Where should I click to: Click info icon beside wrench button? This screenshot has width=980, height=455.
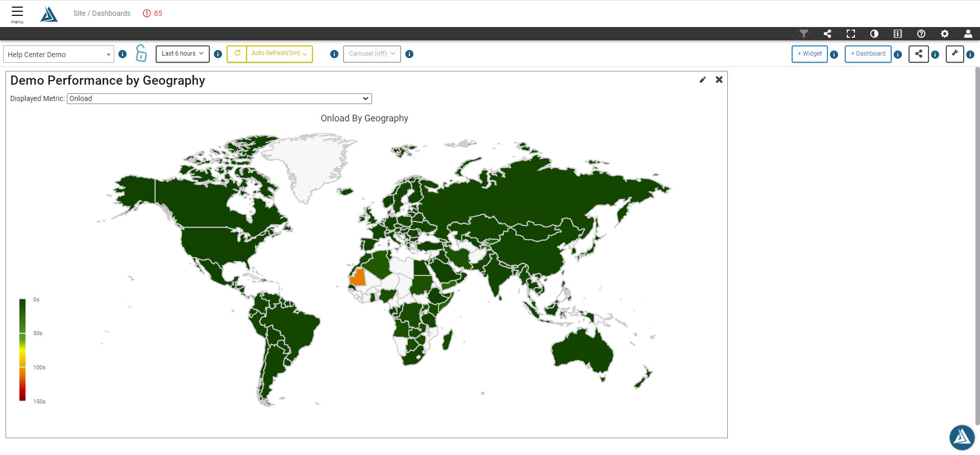pos(970,55)
